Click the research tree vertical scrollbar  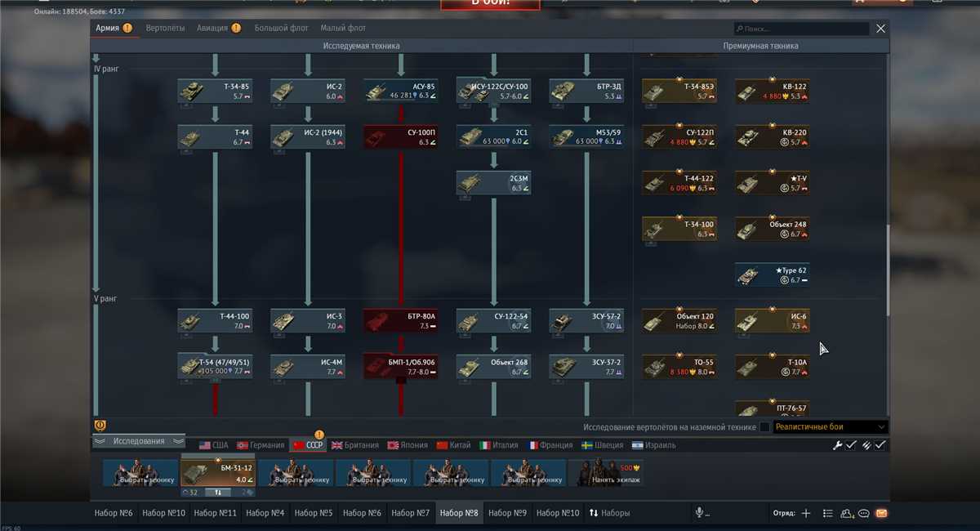[x=888, y=270]
